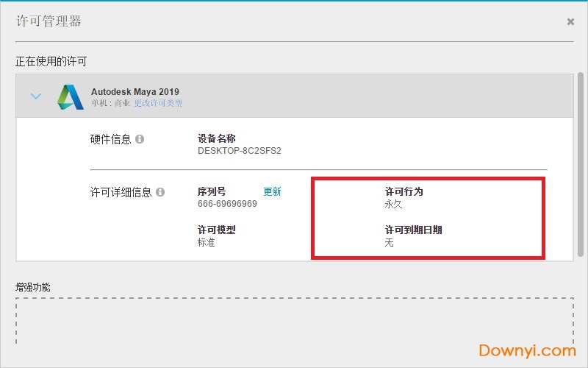This screenshot has width=588, height=368.
Task: Click the serial number 666-69696969
Action: 227,204
